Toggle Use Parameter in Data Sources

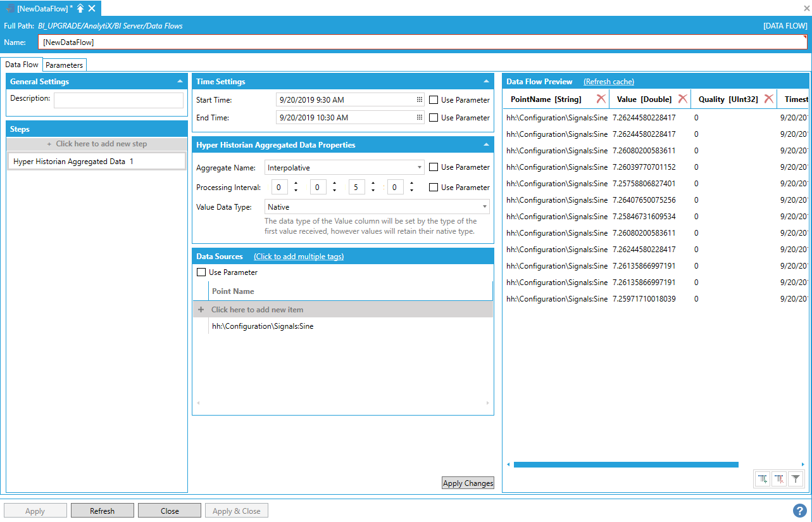[x=201, y=272]
